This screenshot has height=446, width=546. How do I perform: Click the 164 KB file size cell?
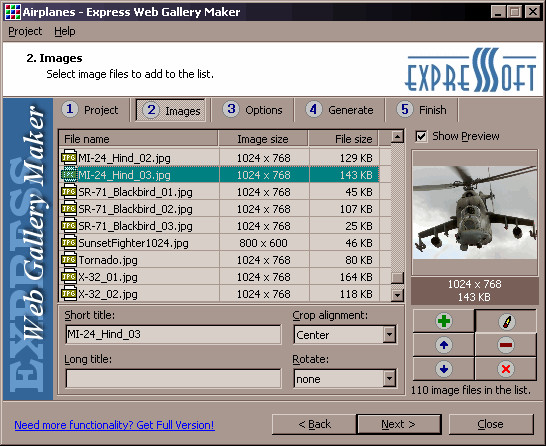[x=344, y=277]
